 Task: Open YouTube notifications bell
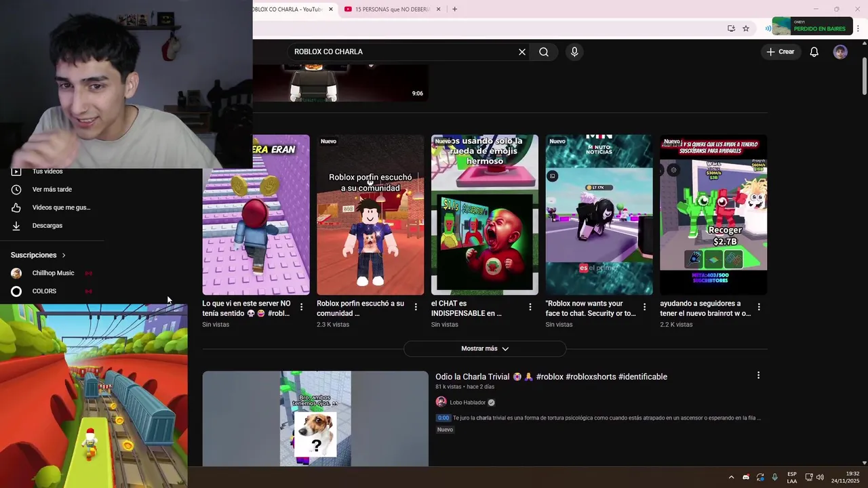pos(814,52)
